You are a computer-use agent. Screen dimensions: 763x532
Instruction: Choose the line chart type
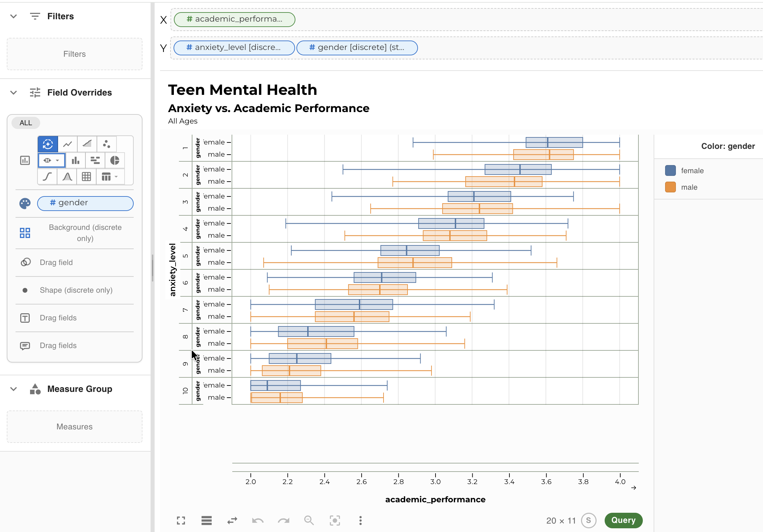[x=68, y=144]
